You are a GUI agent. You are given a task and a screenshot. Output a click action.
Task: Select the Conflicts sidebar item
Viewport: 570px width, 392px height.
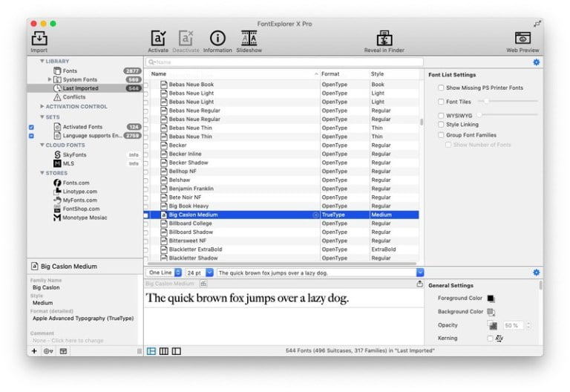click(73, 97)
